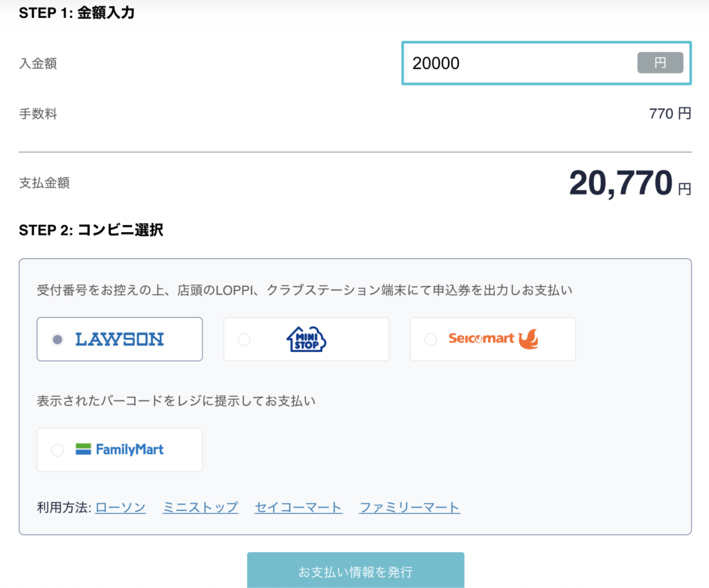Screen dimensions: 709x588
Task: Select the LAWSON radio button
Action: (x=57, y=339)
